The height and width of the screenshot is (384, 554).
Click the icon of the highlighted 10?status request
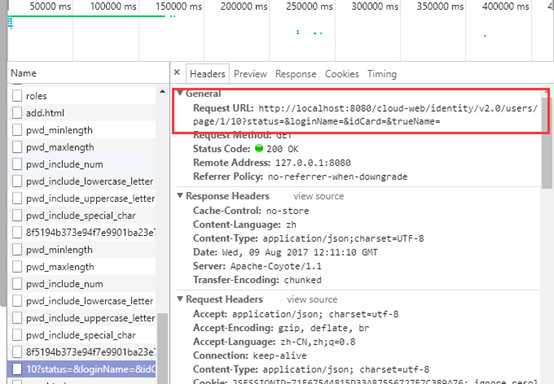click(x=17, y=369)
